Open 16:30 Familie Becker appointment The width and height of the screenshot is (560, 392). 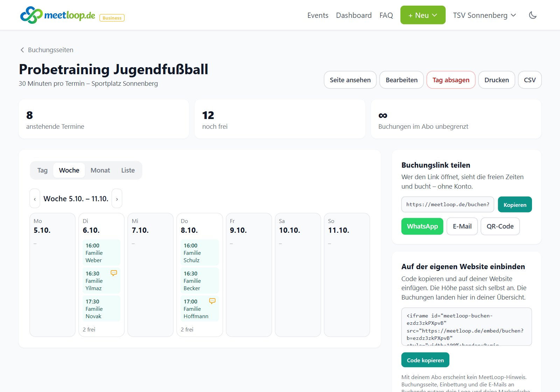click(x=199, y=281)
